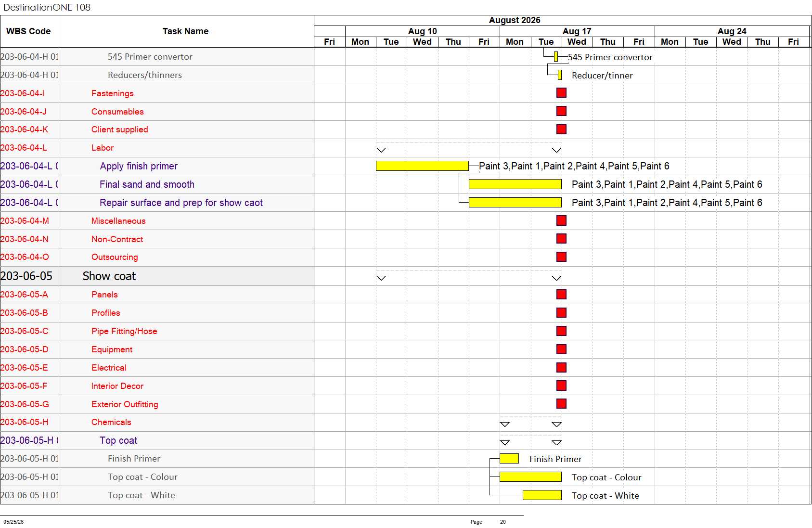Image resolution: width=812 pixels, height=528 pixels.
Task: Click the Labor summary start triangle
Action: coord(381,150)
